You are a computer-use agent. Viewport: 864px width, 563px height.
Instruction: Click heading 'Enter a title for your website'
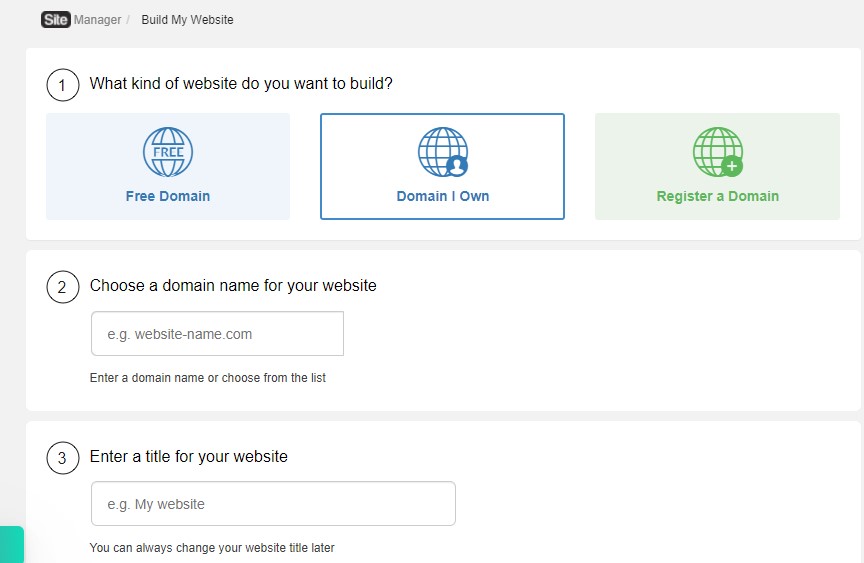[x=188, y=457]
